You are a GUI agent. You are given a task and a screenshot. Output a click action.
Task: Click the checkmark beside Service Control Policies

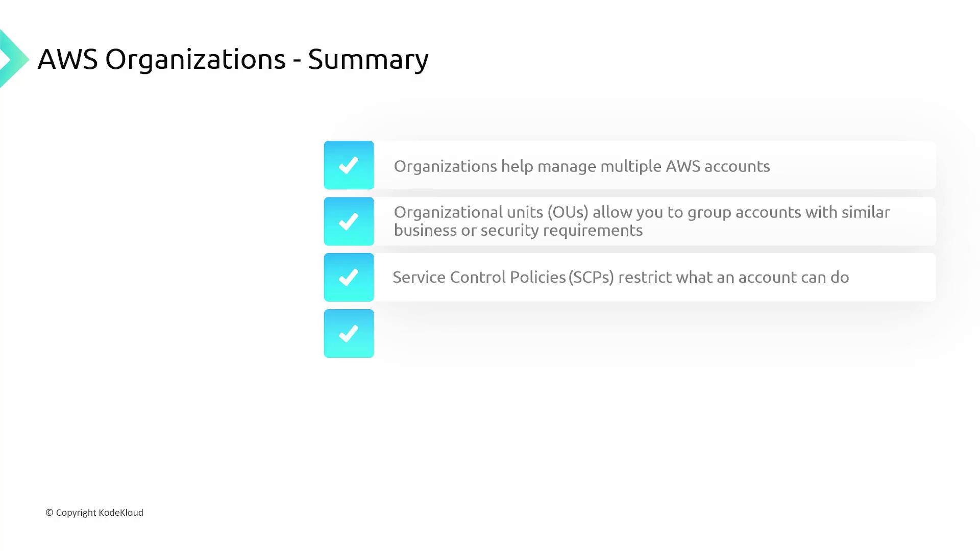point(349,278)
